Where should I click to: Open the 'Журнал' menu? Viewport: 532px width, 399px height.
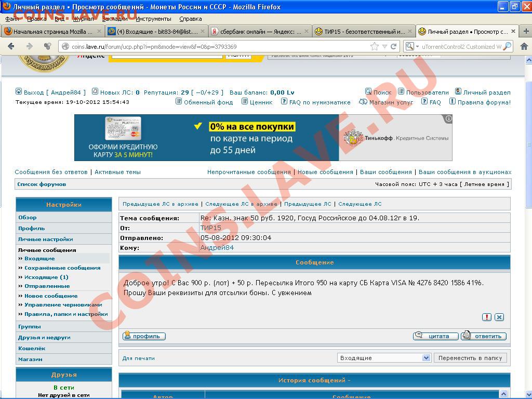click(83, 19)
